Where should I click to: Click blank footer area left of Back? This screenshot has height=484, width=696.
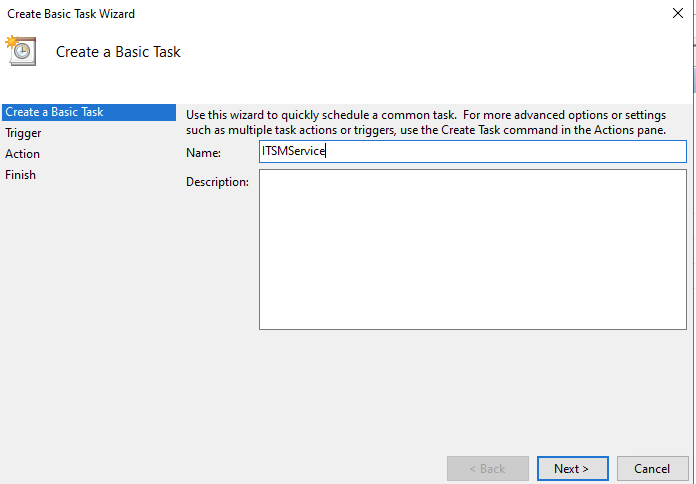click(222, 468)
